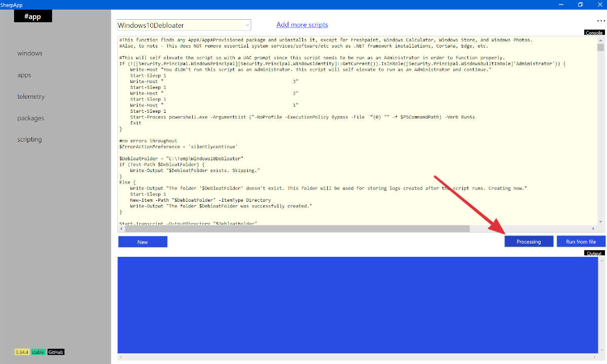Click the script editor's scroll-right arrow

pyautogui.click(x=594, y=229)
